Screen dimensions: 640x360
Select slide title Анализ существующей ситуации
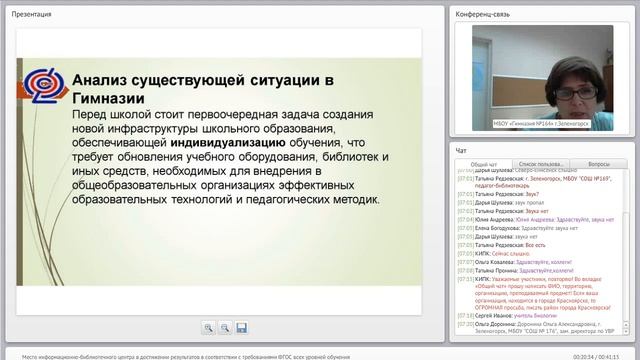(x=203, y=89)
